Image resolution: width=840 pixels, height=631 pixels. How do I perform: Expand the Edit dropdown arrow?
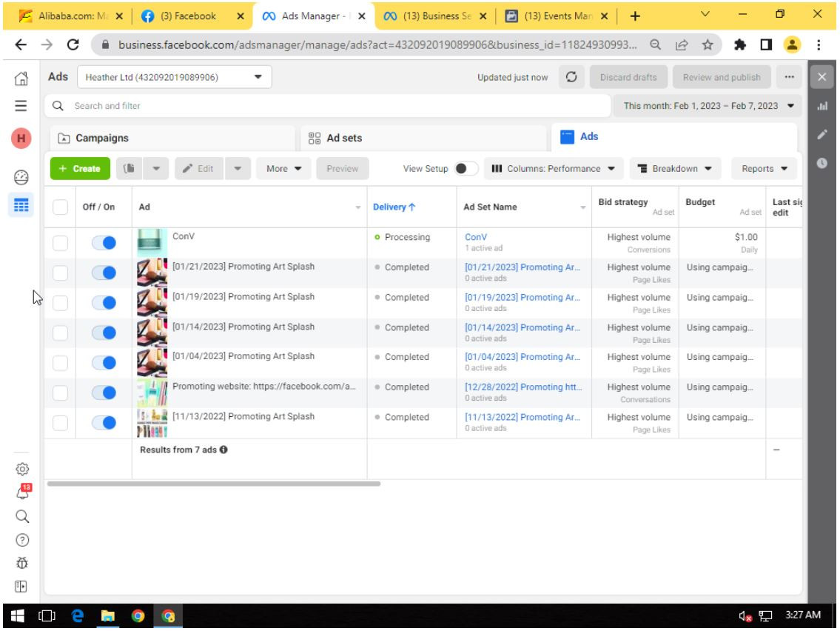(238, 168)
